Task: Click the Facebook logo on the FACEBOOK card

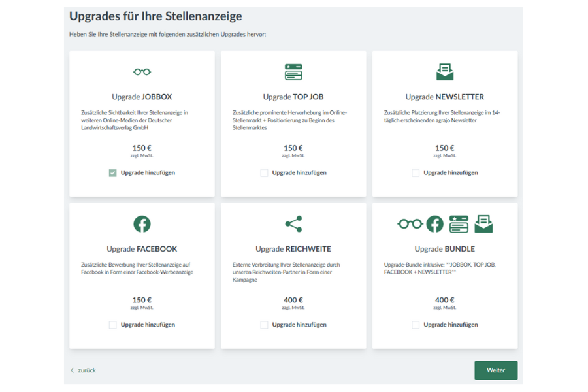Action: pos(142,224)
